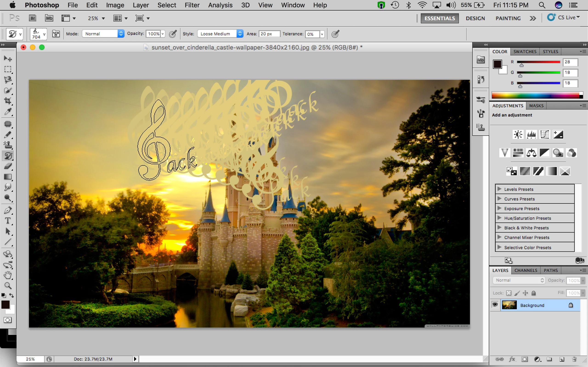Toggle Quick Mask mode in toolbox

pyautogui.click(x=8, y=320)
